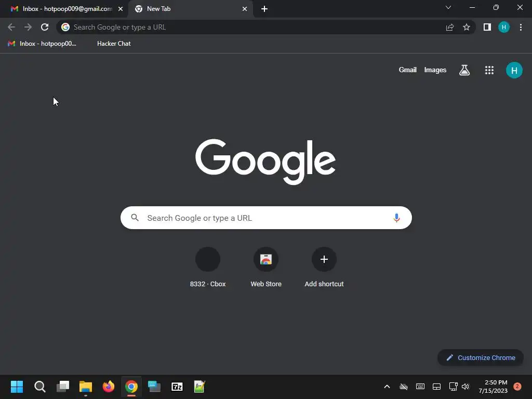Open the Search Labs flask icon
Image resolution: width=532 pixels, height=399 pixels.
click(x=464, y=70)
